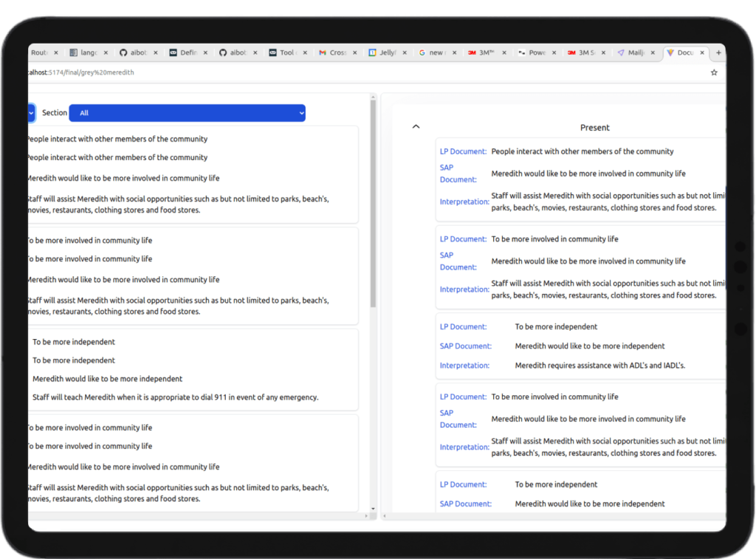Image resolution: width=756 pixels, height=559 pixels.
Task: Collapse the Present section with chevron
Action: coord(416,127)
